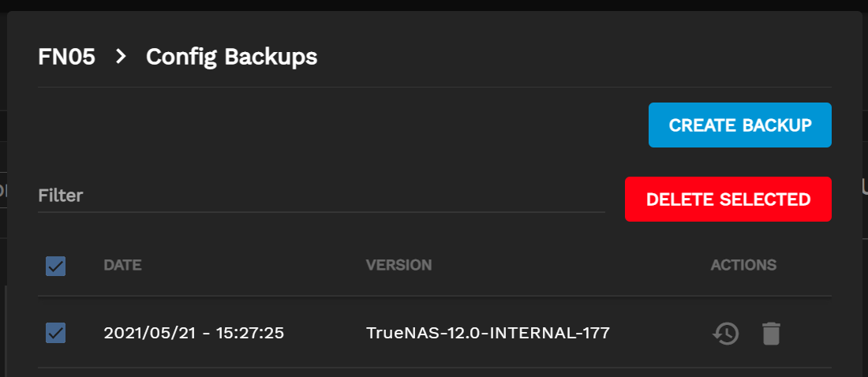Click the Config Backups breadcrumb title
868x377 pixels.
(231, 57)
